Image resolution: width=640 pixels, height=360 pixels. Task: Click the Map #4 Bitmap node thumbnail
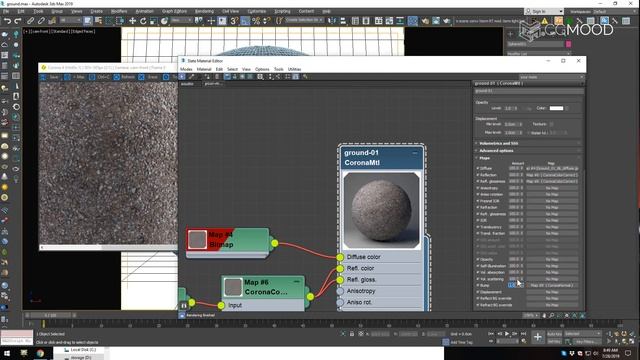[x=197, y=240]
